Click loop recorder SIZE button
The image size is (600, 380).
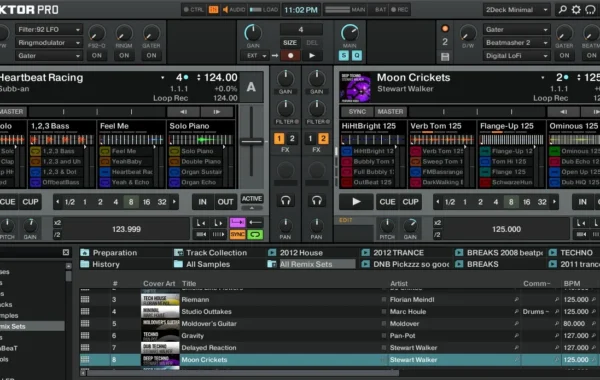pos(290,42)
